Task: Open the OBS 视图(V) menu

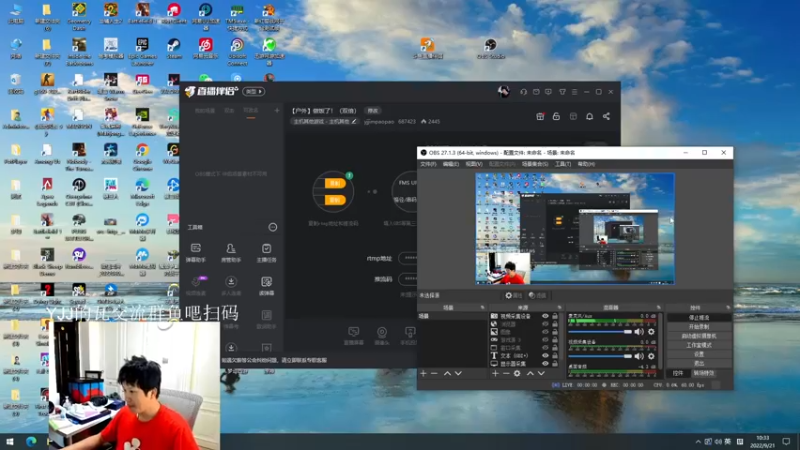Action: pyautogui.click(x=474, y=164)
